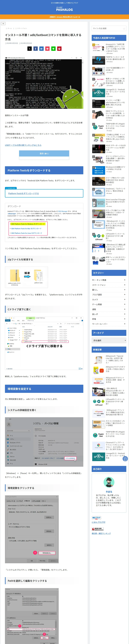
Task: Open Google Chrome font blur article thumbnail
Action: click(98, 446)
